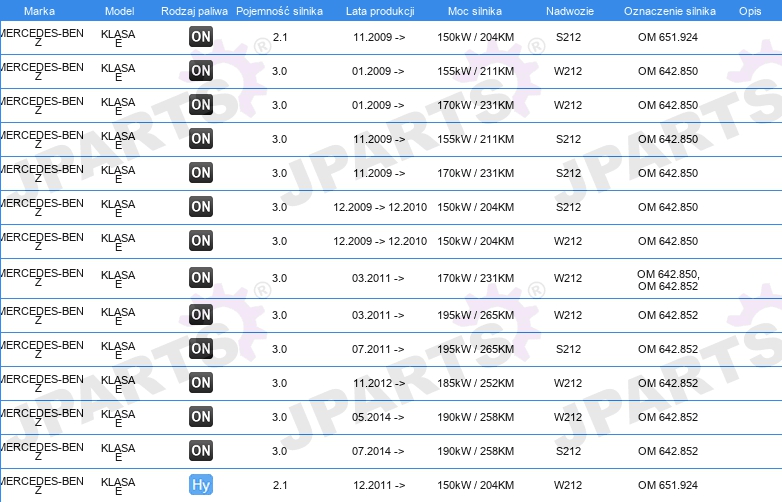Viewport: 782px width, 502px height.
Task: Click the Oznaczenie silnika column header
Action: (x=670, y=11)
